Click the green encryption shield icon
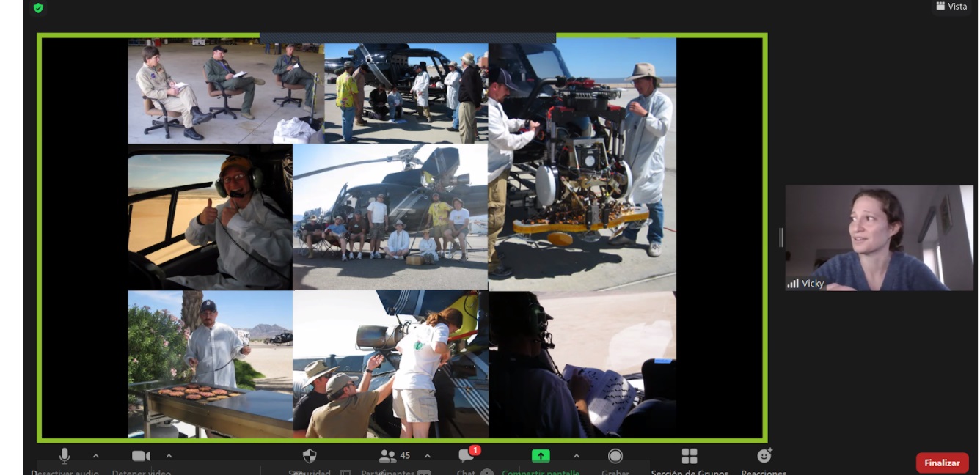The width and height of the screenshot is (980, 475). pyautogui.click(x=38, y=8)
